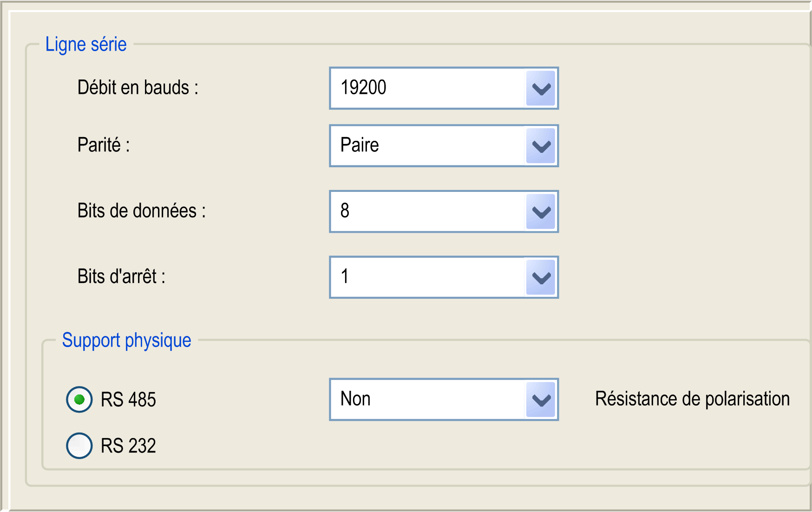Click the Non polarisation value field

(x=427, y=400)
